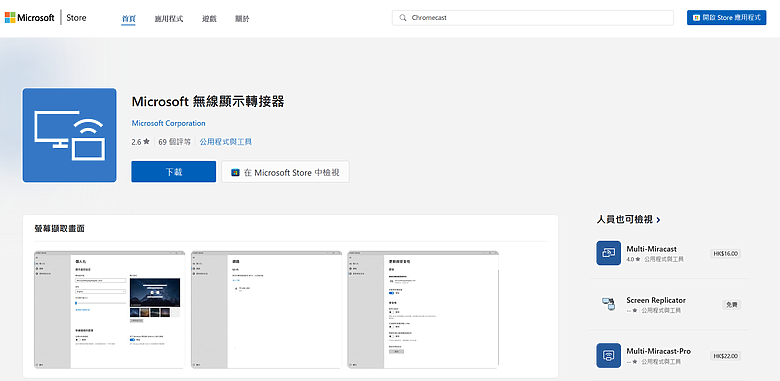The height and width of the screenshot is (381, 780).
Task: Open the 關於 tab
Action: click(x=242, y=19)
